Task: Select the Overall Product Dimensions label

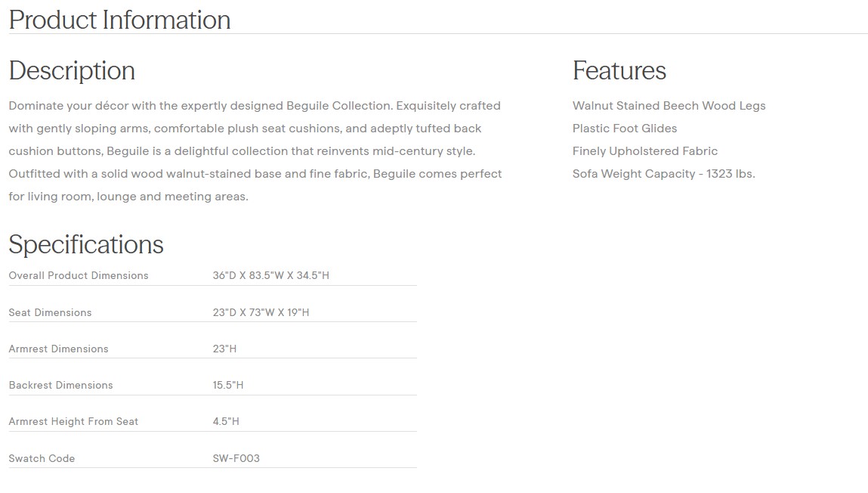Action: (x=79, y=275)
